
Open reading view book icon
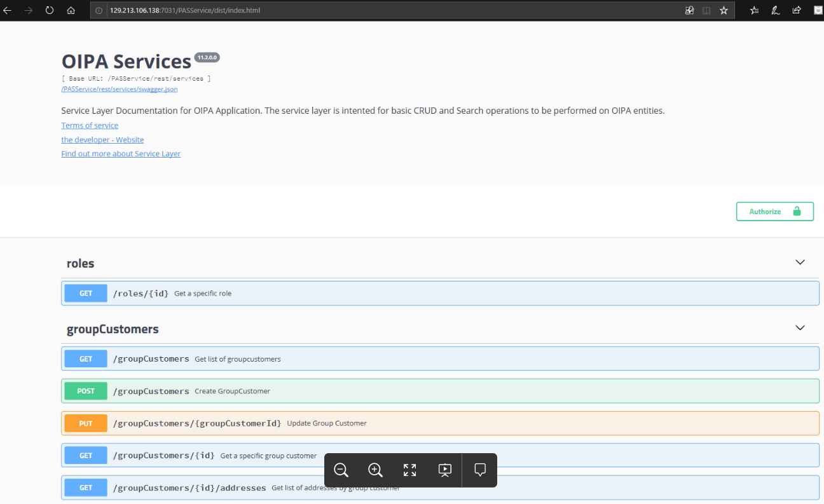706,10
